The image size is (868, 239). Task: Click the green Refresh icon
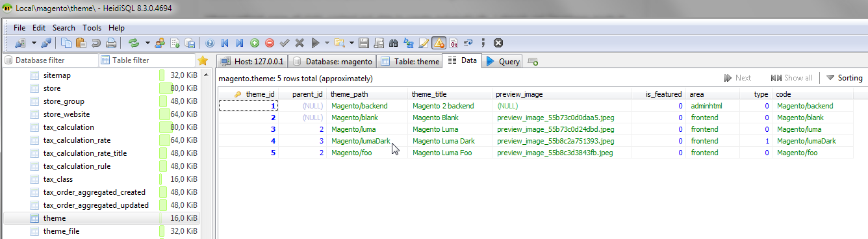click(134, 43)
